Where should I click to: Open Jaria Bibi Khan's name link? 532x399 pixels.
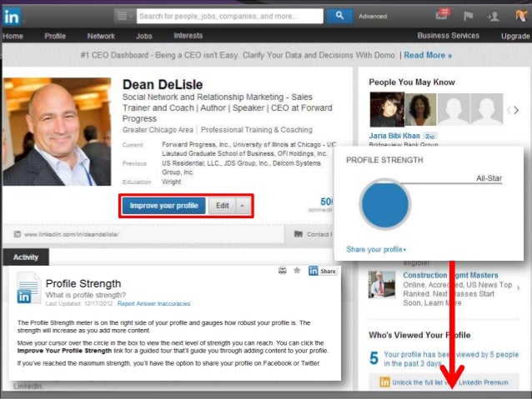click(394, 136)
